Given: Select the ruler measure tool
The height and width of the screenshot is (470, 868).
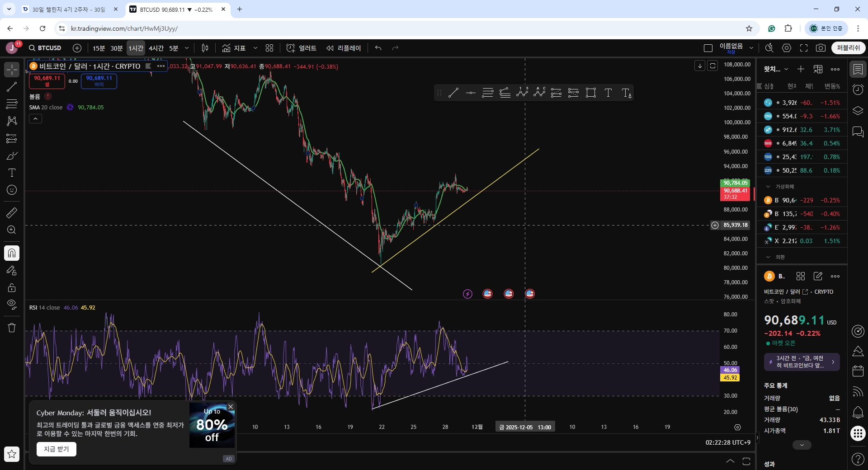Looking at the screenshot, I should tap(12, 212).
